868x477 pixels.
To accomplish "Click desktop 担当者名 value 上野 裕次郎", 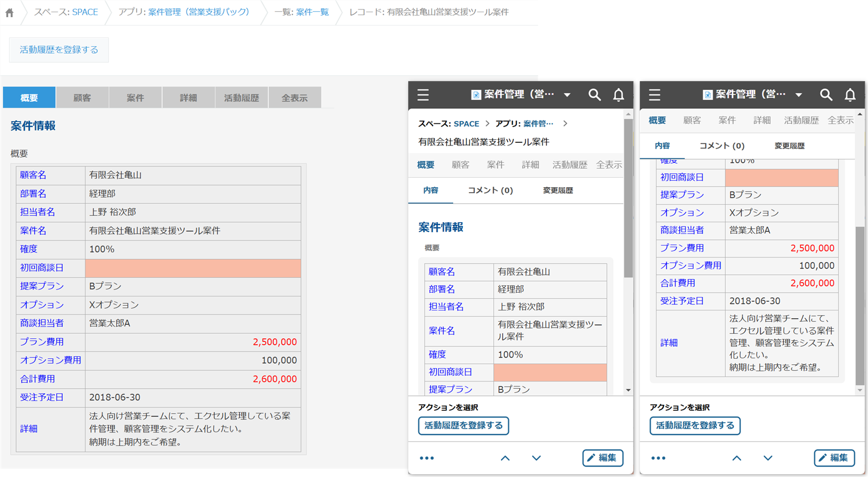I will click(113, 212).
